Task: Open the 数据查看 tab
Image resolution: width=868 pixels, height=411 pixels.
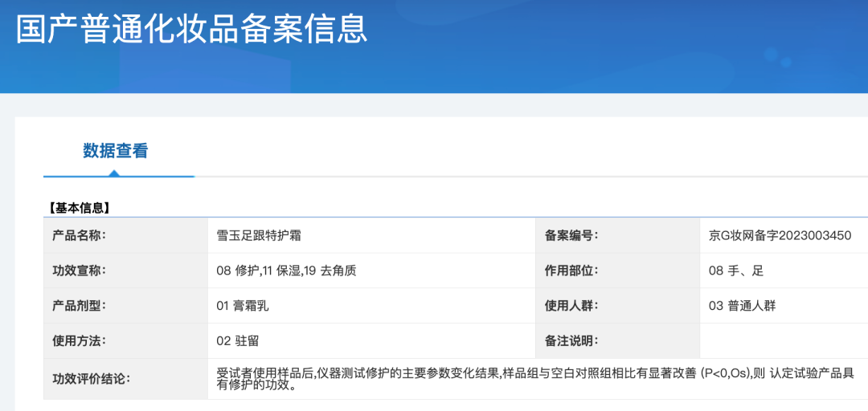Action: (x=116, y=150)
